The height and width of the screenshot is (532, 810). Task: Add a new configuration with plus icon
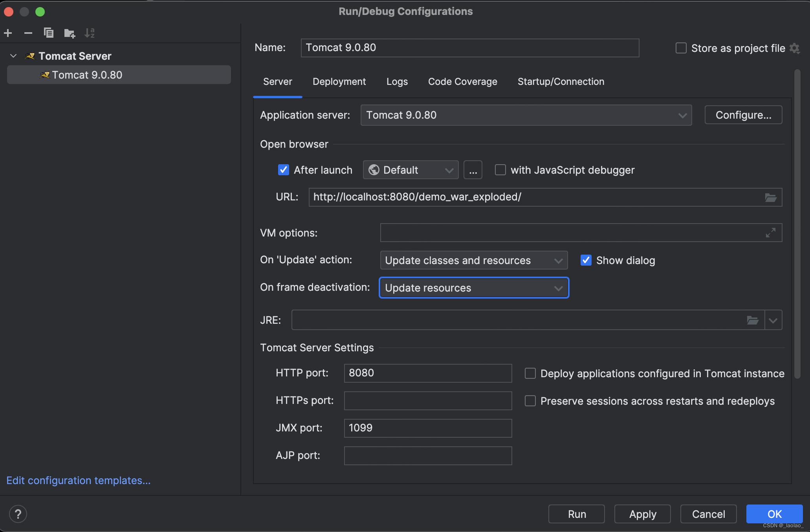click(8, 33)
